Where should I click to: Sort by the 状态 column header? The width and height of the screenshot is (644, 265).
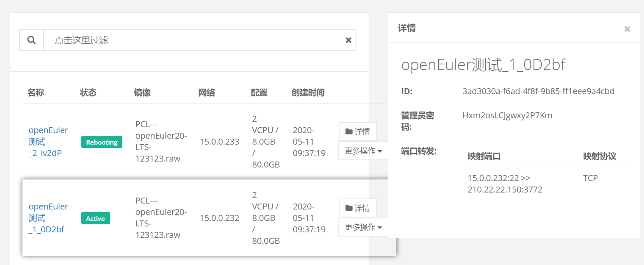point(88,92)
